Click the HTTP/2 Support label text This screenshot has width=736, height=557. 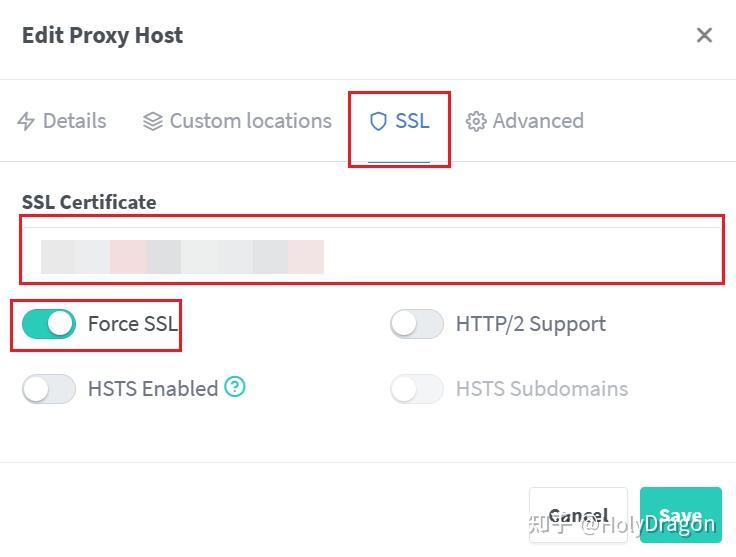coord(530,324)
